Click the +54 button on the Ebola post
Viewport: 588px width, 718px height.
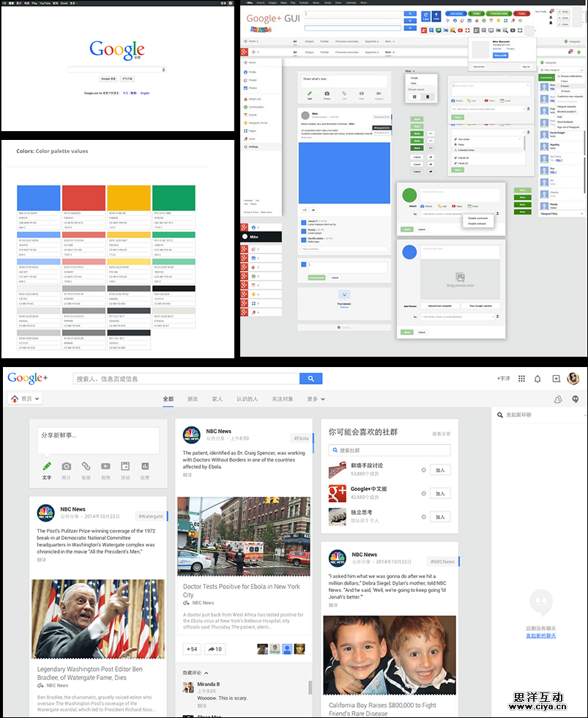coord(192,649)
